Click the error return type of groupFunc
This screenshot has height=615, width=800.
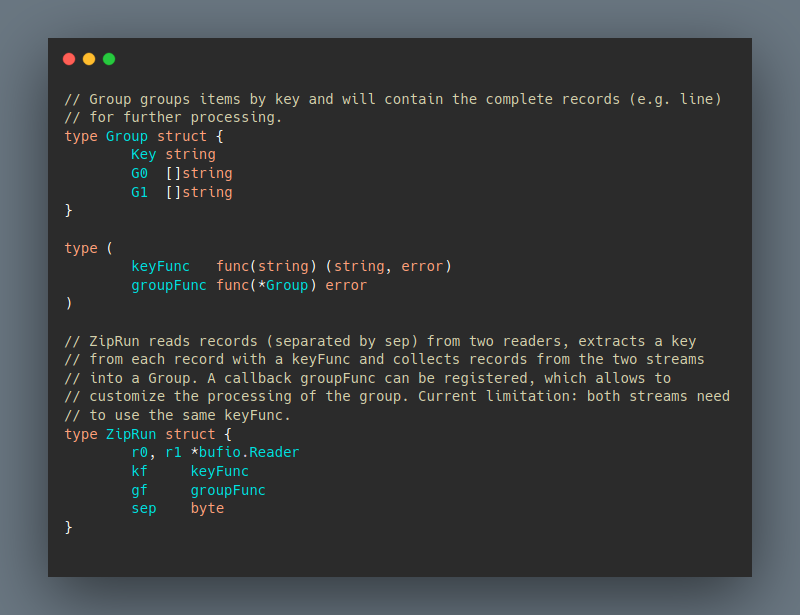pyautogui.click(x=346, y=285)
